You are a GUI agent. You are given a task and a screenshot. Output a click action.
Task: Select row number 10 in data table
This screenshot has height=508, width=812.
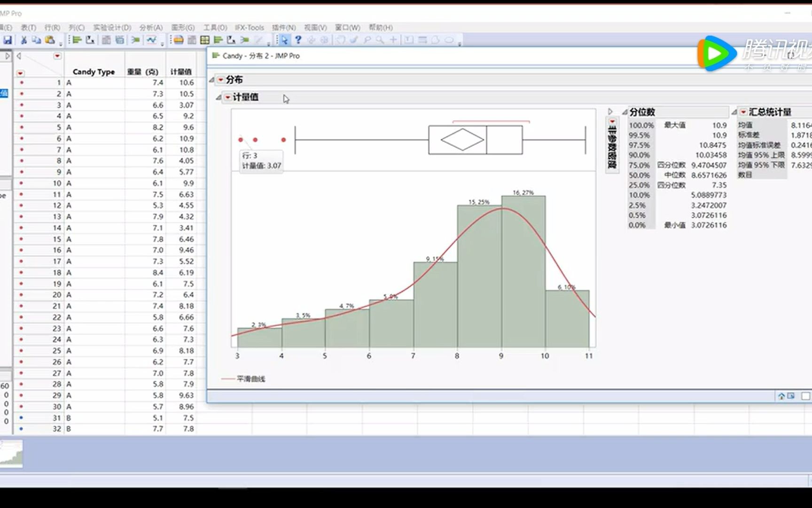pos(57,183)
